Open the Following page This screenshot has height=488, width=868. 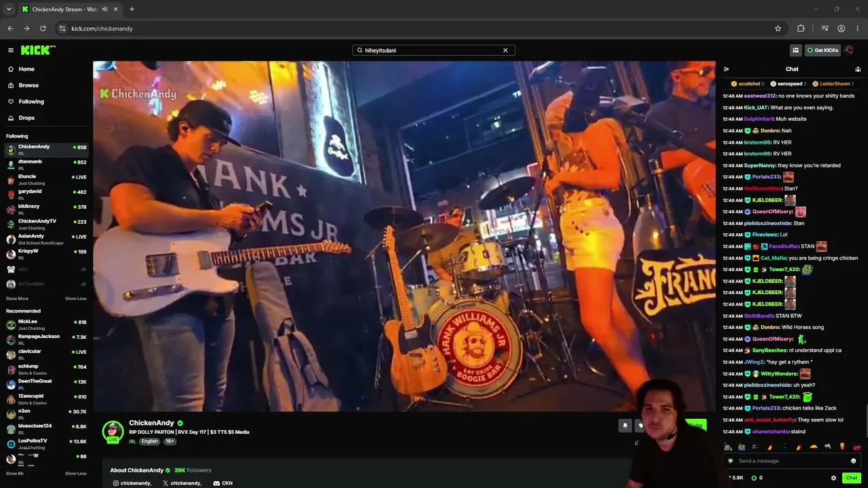tap(31, 102)
